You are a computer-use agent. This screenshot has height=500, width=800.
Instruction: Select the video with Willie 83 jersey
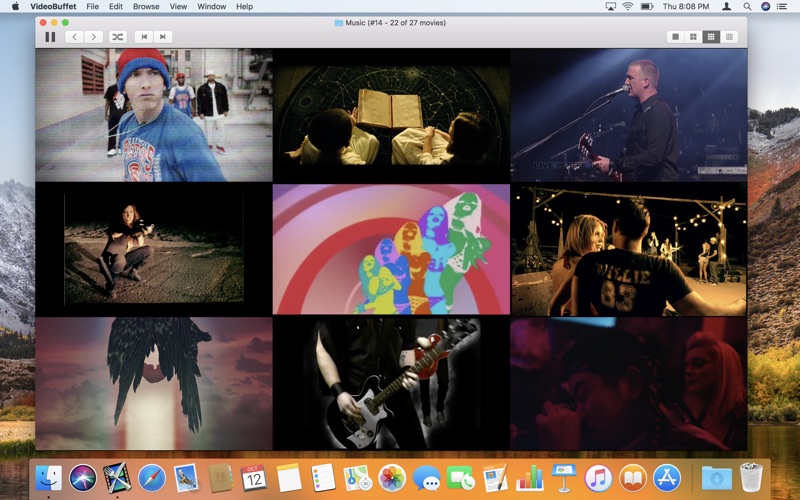coord(629,249)
